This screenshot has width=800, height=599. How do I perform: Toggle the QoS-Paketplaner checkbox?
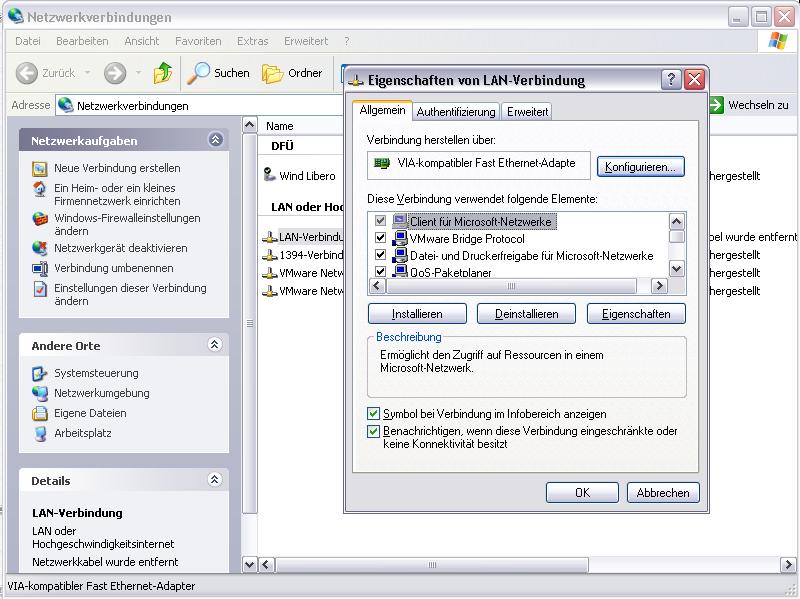tap(380, 271)
